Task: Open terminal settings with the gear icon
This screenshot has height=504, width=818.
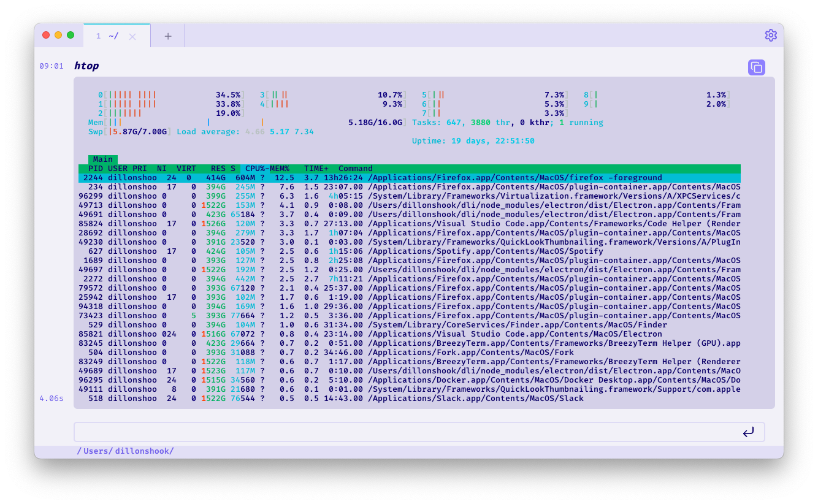Action: coord(771,35)
